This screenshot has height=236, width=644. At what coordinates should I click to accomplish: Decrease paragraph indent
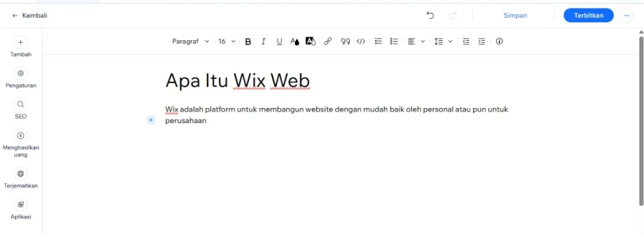click(466, 41)
